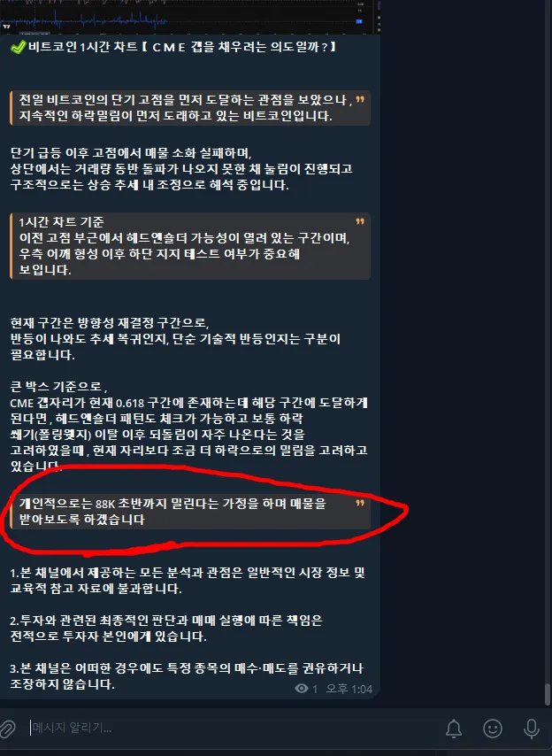Toggle the bell silent broadcast icon
The height and width of the screenshot is (756, 552).
(453, 728)
